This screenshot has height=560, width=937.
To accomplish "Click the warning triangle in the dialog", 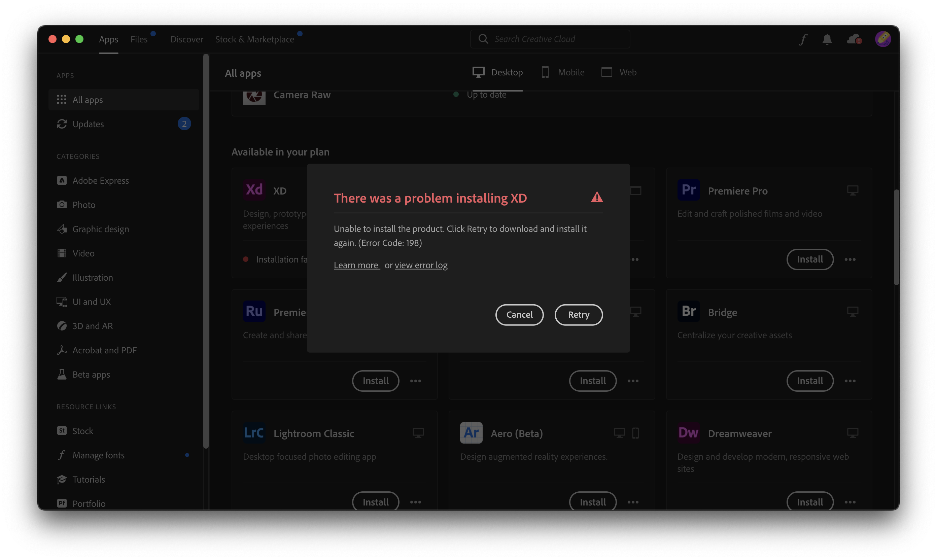I will pos(597,197).
